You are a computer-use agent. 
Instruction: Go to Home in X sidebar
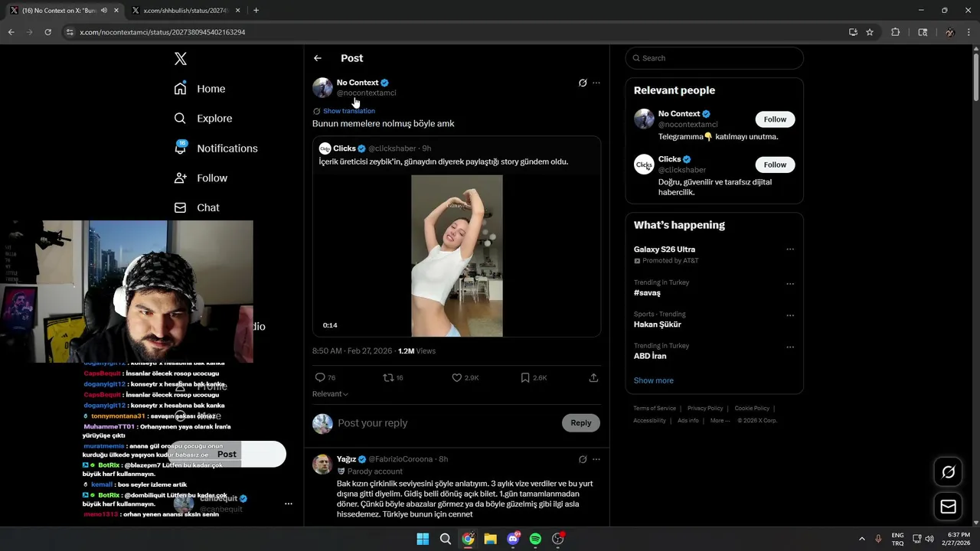click(x=200, y=89)
